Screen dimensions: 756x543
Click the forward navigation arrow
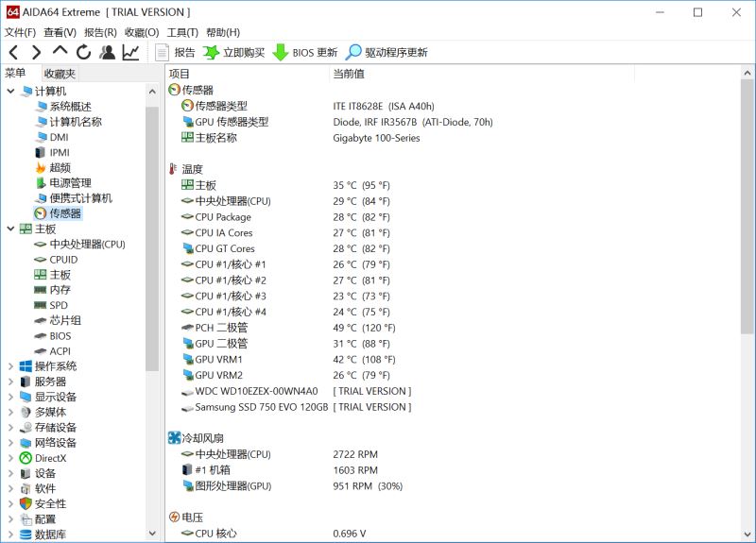(36, 52)
